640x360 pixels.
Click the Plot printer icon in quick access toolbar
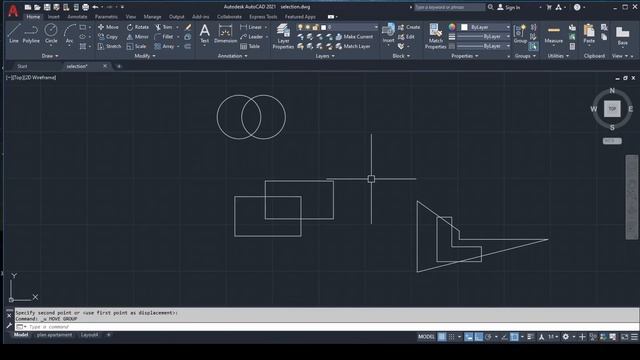[85, 7]
